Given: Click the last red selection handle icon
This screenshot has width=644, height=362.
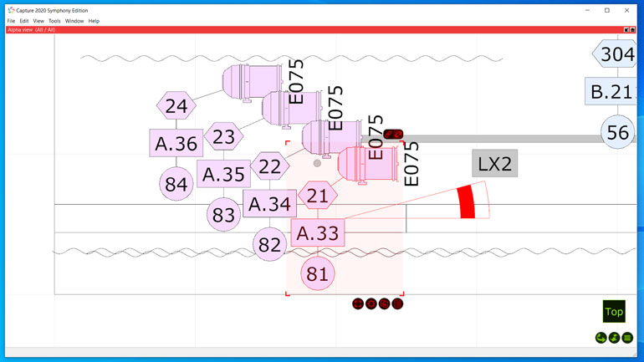Looking at the screenshot, I should tap(397, 303).
